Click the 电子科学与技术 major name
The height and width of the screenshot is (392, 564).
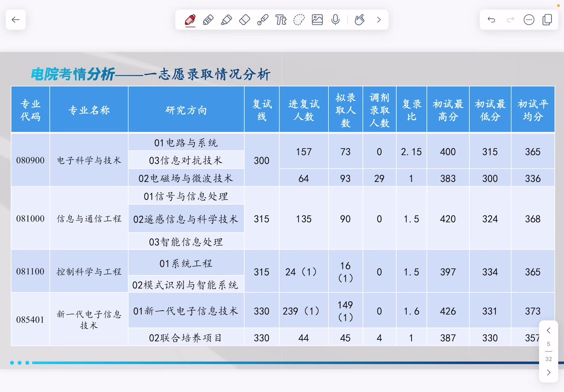point(89,160)
